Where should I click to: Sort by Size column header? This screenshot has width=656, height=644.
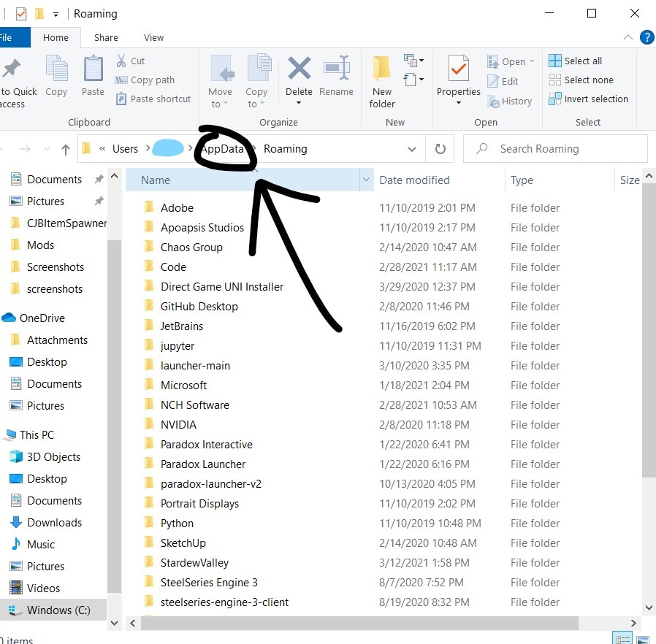point(629,180)
